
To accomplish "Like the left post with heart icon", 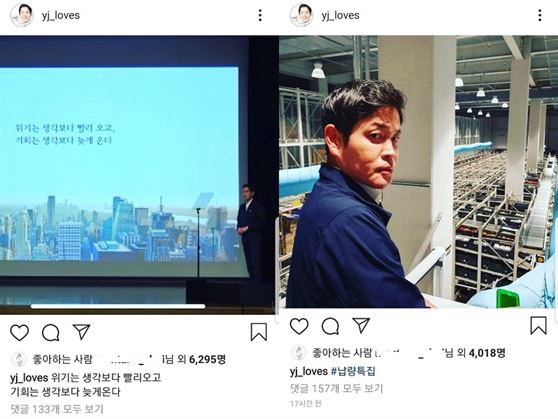I will pos(19,333).
